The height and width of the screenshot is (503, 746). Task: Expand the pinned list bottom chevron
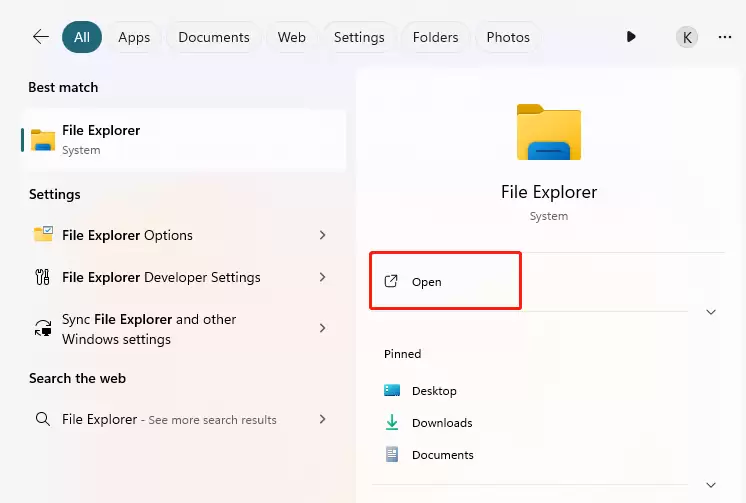click(711, 485)
